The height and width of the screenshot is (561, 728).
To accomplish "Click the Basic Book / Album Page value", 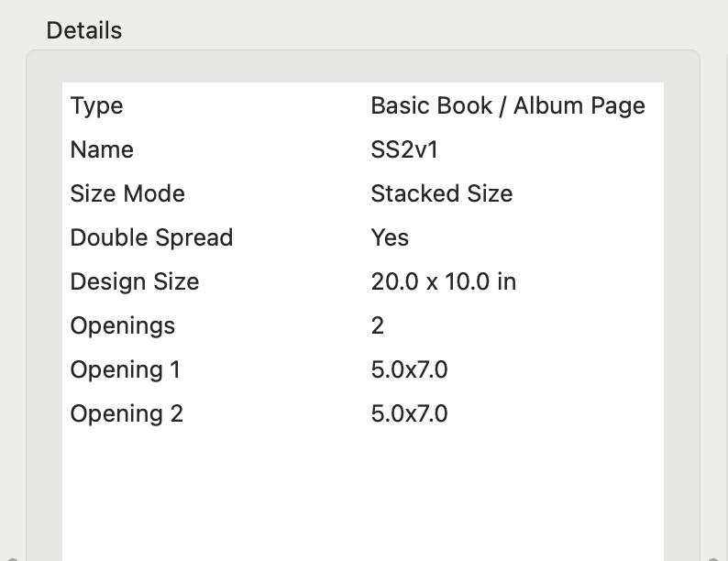I will click(507, 105).
